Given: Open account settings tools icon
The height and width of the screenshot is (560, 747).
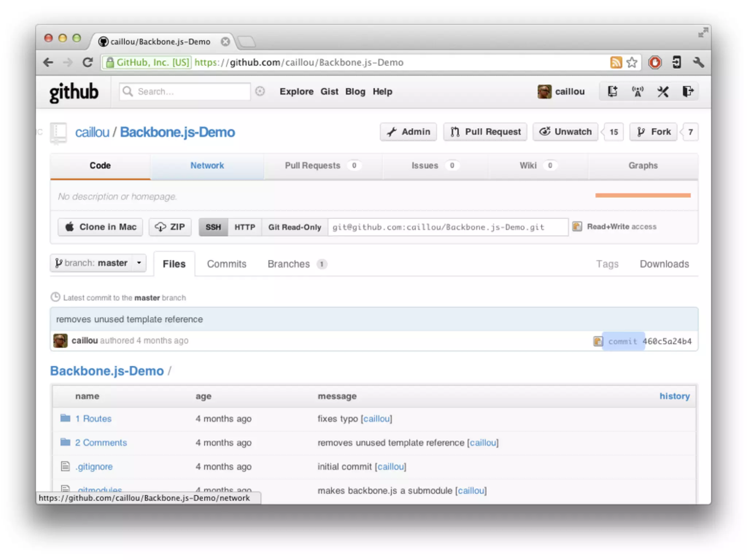Looking at the screenshot, I should click(663, 92).
